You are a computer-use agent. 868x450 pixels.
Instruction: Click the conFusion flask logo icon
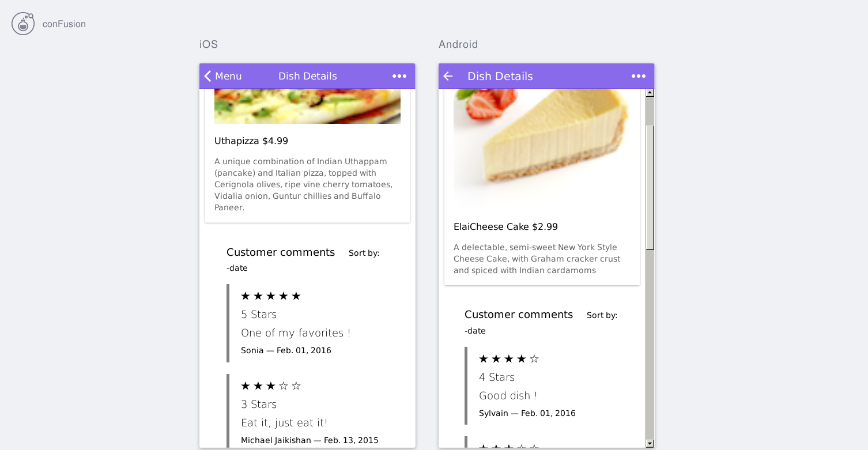[23, 24]
